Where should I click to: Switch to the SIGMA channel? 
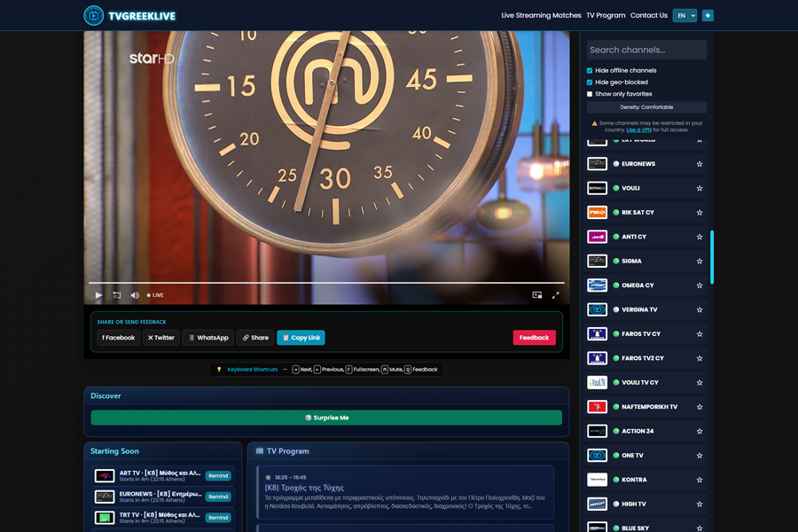click(x=646, y=262)
